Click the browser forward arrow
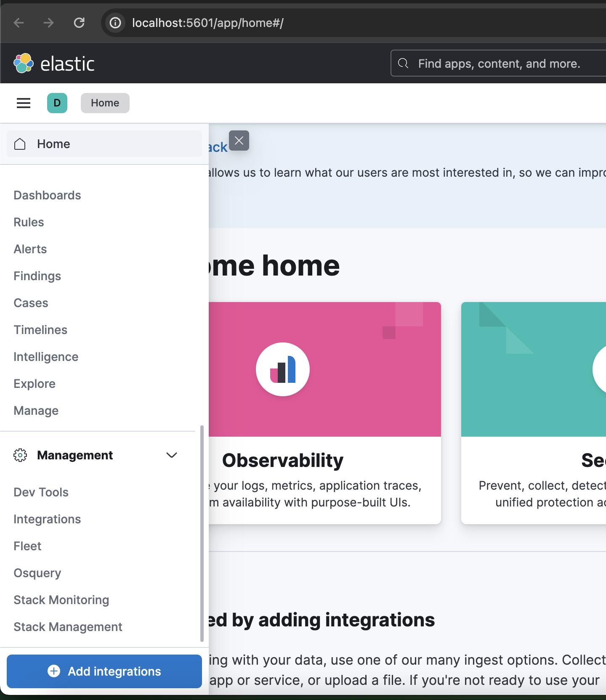The width and height of the screenshot is (606, 700). 49,23
